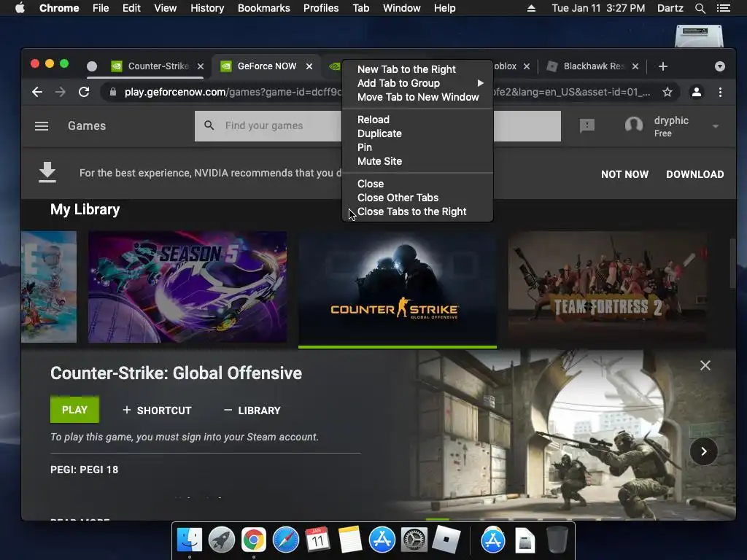Screen dimensions: 747x560
Task: Click the page vertical scrollbar
Action: [732, 263]
